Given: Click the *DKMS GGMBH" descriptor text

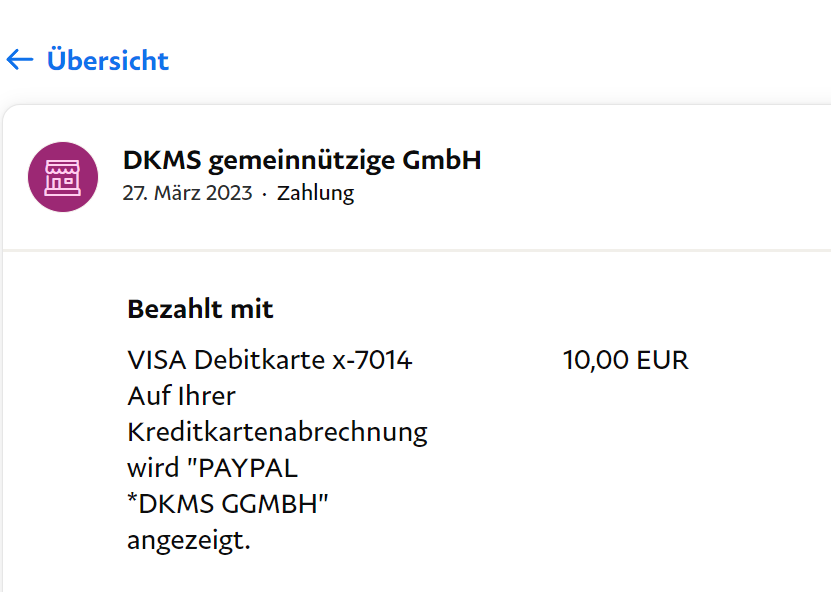Looking at the screenshot, I should point(228,506).
